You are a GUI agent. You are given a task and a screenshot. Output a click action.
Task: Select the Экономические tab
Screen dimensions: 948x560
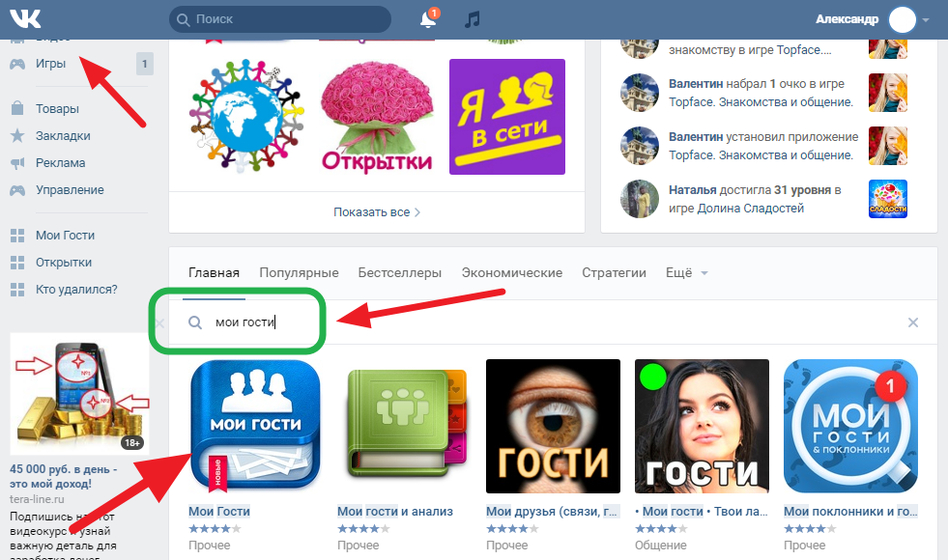512,273
